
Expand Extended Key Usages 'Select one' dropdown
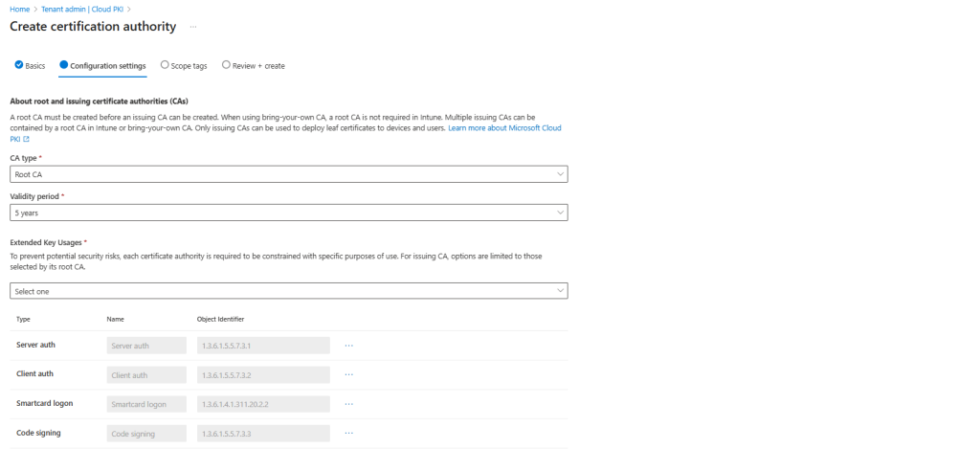[x=288, y=290]
